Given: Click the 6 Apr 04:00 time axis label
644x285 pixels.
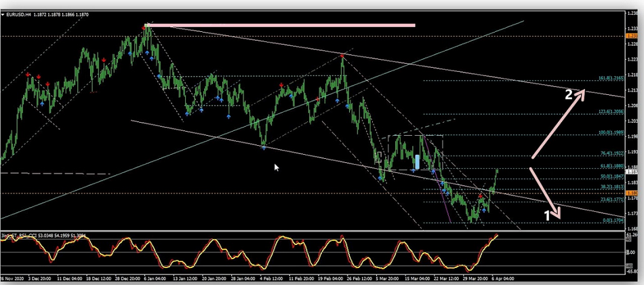Looking at the screenshot, I should point(501,278).
